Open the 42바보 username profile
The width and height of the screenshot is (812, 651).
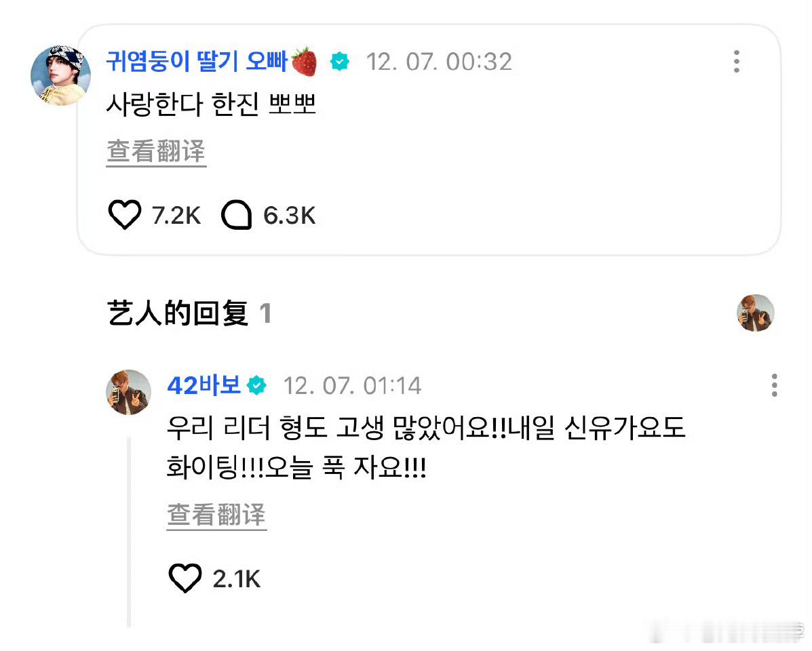pos(204,386)
